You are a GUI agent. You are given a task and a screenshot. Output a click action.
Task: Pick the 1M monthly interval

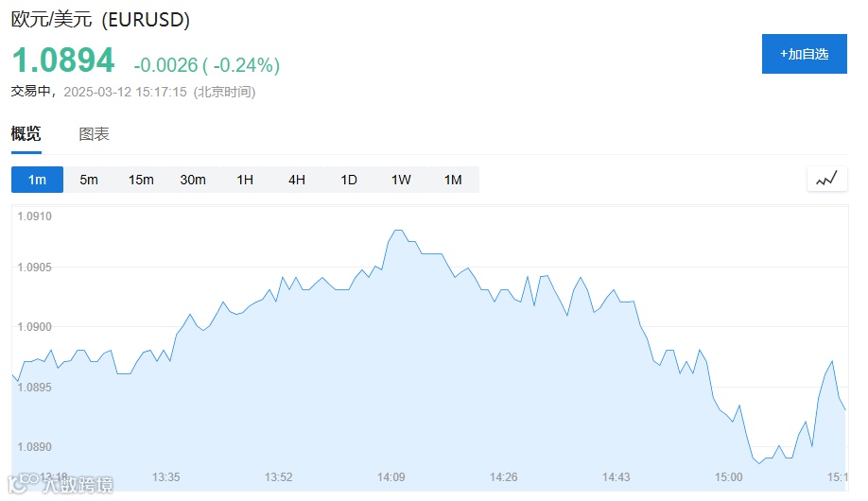[453, 180]
